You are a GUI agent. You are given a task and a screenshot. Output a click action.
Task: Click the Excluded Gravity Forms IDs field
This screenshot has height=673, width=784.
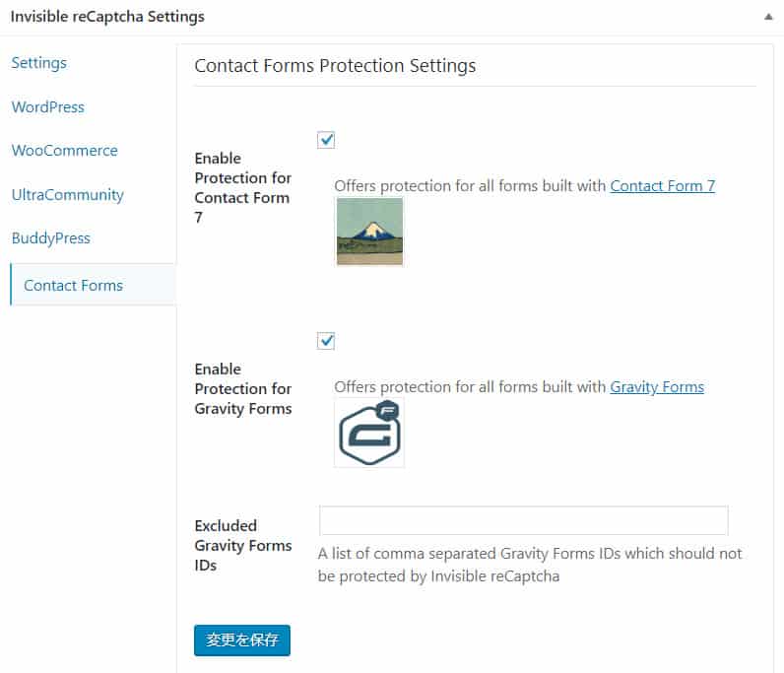tap(523, 520)
